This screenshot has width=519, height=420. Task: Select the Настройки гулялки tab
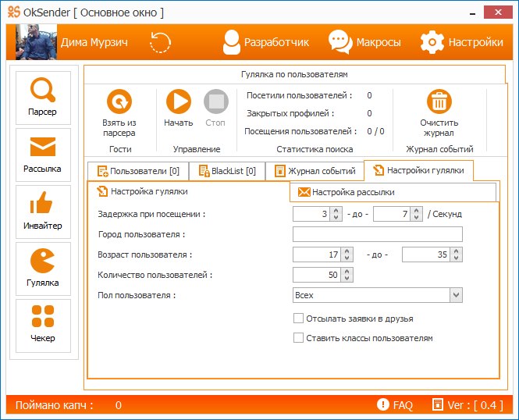(x=418, y=170)
